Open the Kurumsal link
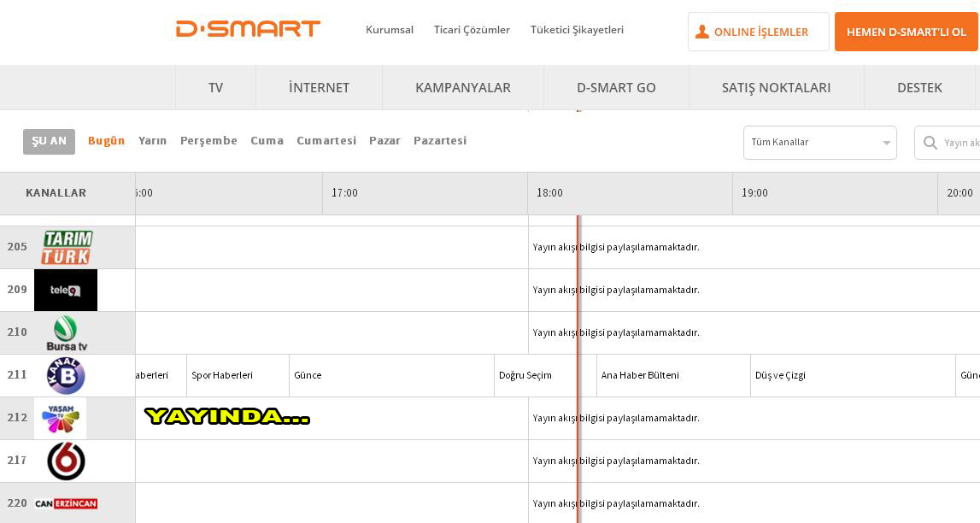The image size is (980, 523). (390, 29)
